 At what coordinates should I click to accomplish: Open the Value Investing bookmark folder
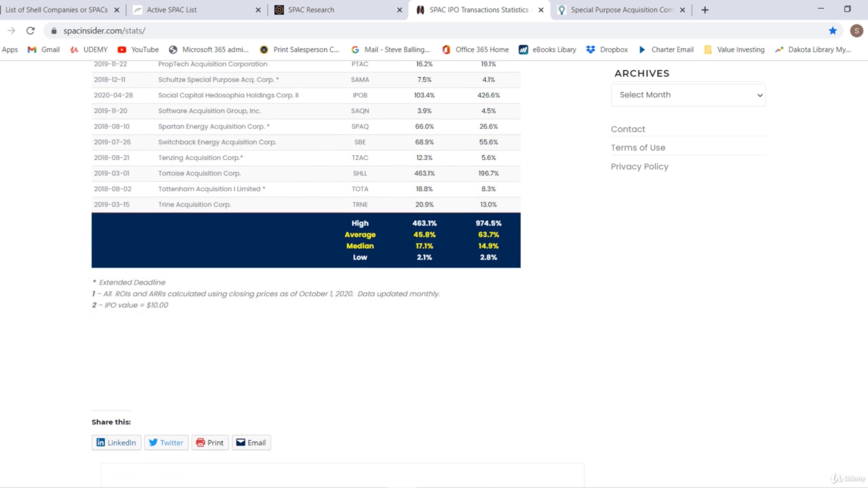click(x=734, y=49)
